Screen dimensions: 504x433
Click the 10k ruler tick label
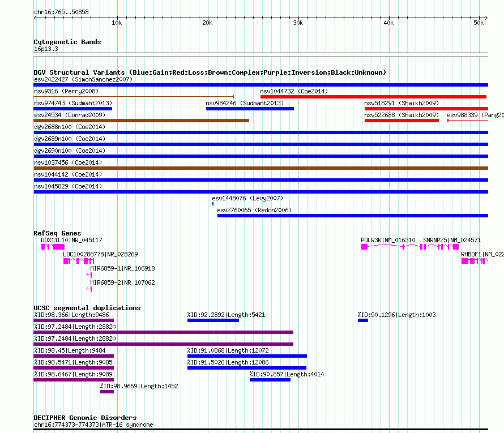117,23
